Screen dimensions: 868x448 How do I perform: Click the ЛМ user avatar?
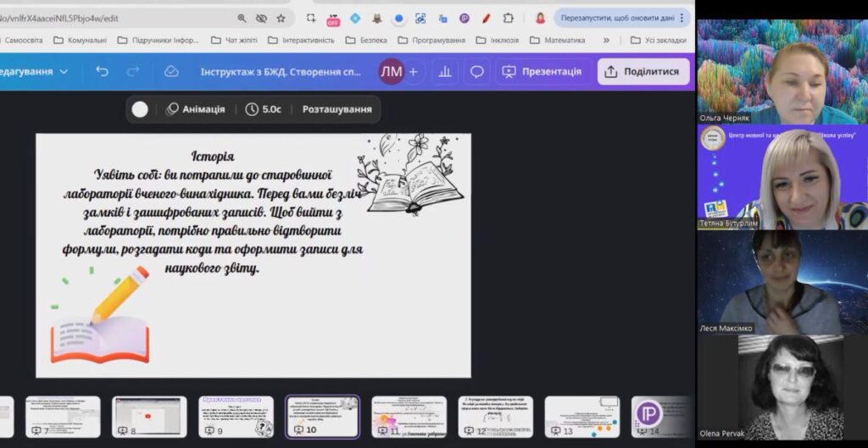click(391, 71)
